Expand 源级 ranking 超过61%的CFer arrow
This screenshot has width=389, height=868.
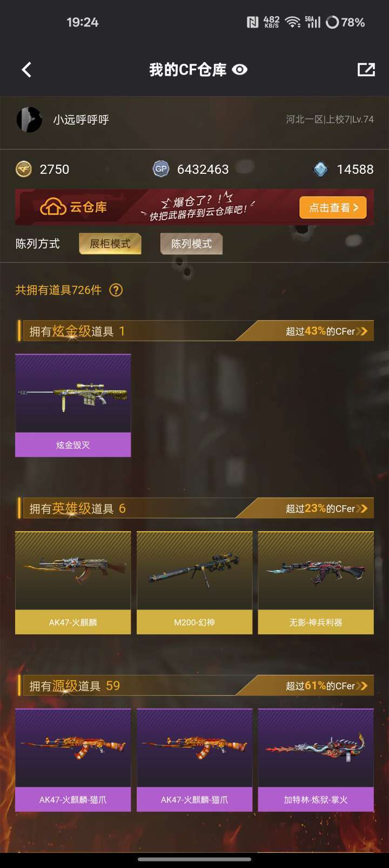coord(363,686)
